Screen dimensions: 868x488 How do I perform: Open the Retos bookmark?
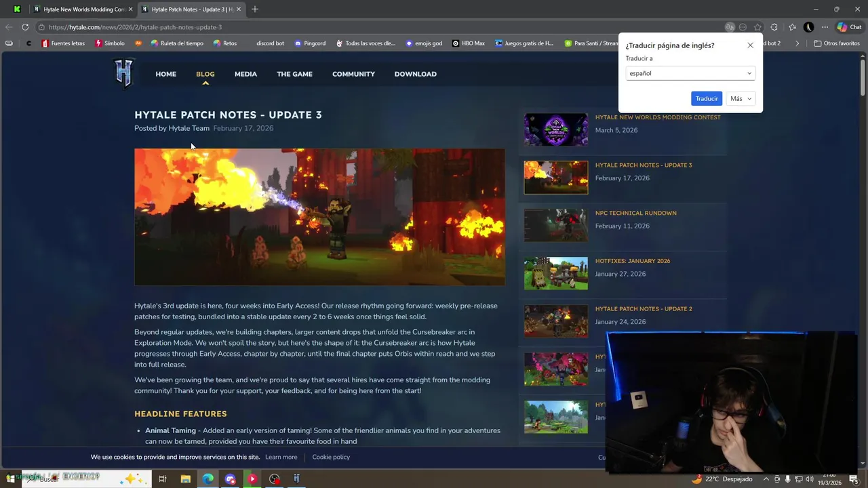(225, 43)
